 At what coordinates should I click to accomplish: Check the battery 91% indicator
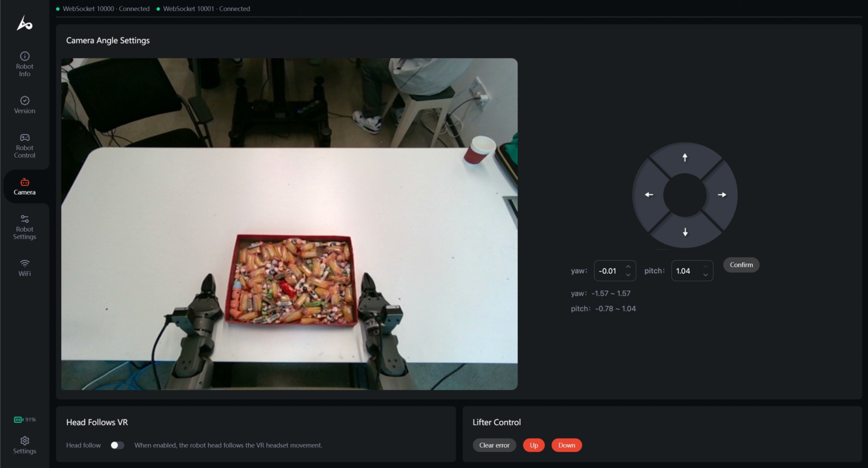coord(24,420)
